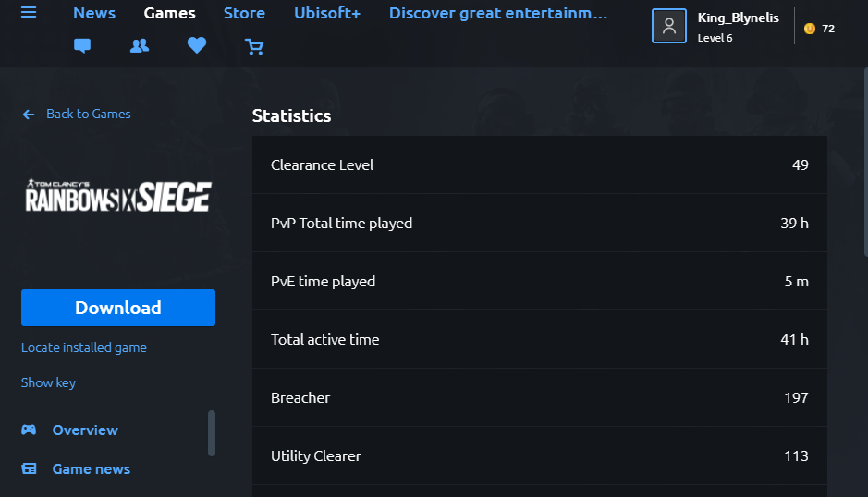The height and width of the screenshot is (497, 868).
Task: Open the Store tab
Action: (x=244, y=13)
